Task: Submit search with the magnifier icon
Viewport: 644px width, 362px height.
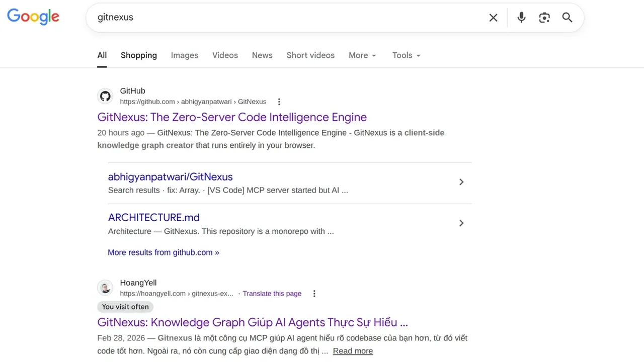Action: click(567, 18)
